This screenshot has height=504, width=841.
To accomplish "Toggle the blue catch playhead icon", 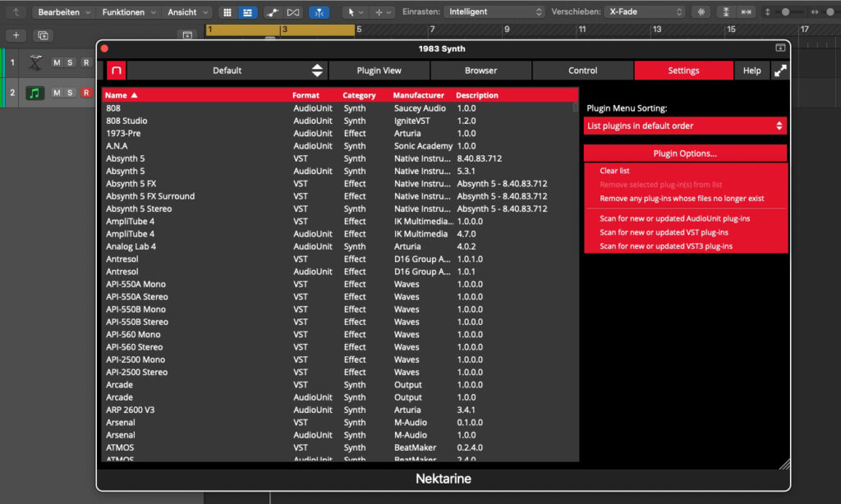I will pyautogui.click(x=319, y=11).
